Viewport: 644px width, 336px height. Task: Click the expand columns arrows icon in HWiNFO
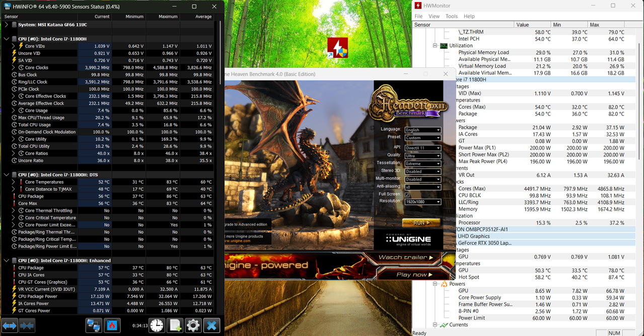pyautogui.click(x=10, y=325)
